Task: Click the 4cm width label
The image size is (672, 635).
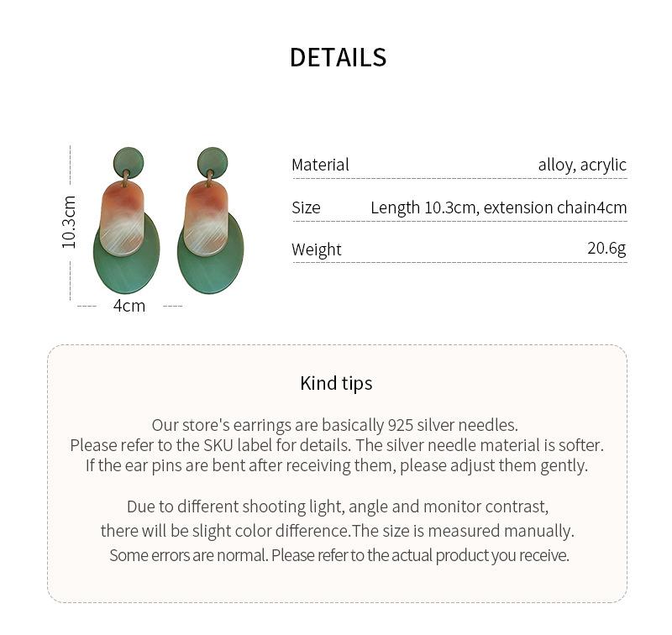Action: click(129, 306)
